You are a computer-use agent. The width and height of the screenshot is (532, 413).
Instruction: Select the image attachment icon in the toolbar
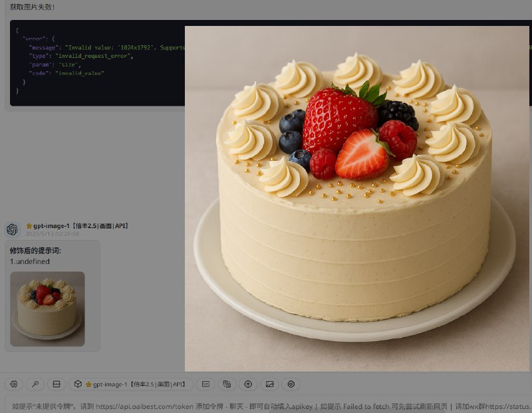pyautogui.click(x=269, y=384)
